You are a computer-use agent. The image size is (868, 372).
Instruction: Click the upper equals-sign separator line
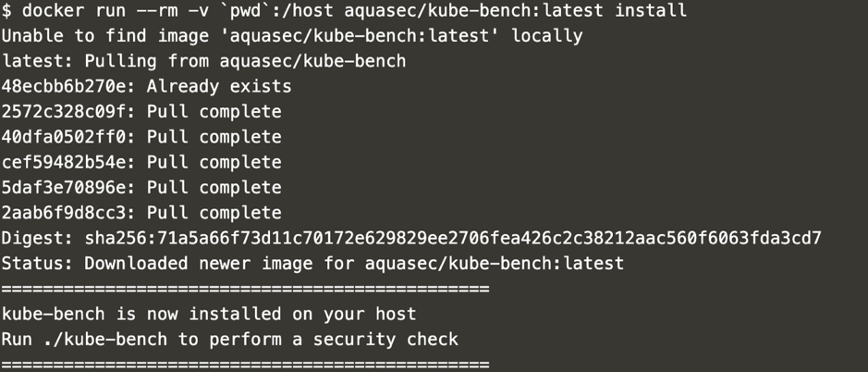[245, 289]
